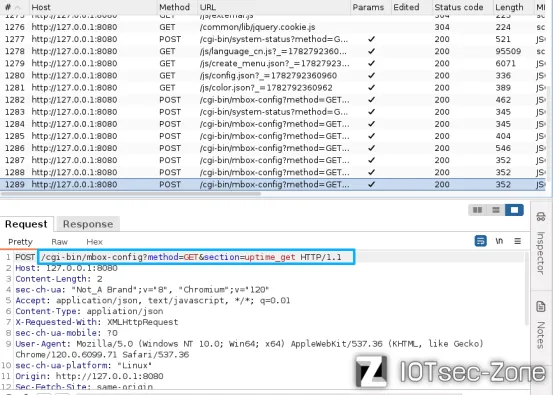Open the Notes side panel
The height and width of the screenshot is (395, 553).
pyautogui.click(x=541, y=324)
